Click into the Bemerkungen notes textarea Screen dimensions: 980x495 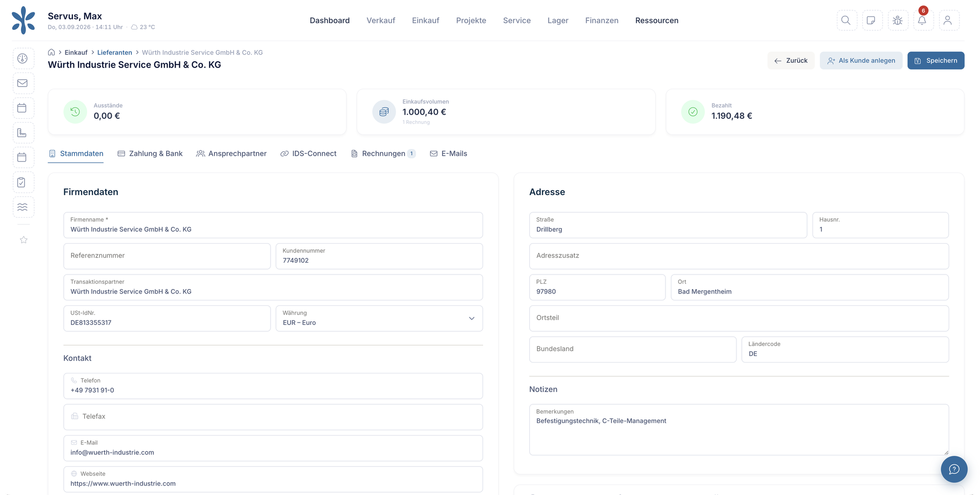[739, 430]
